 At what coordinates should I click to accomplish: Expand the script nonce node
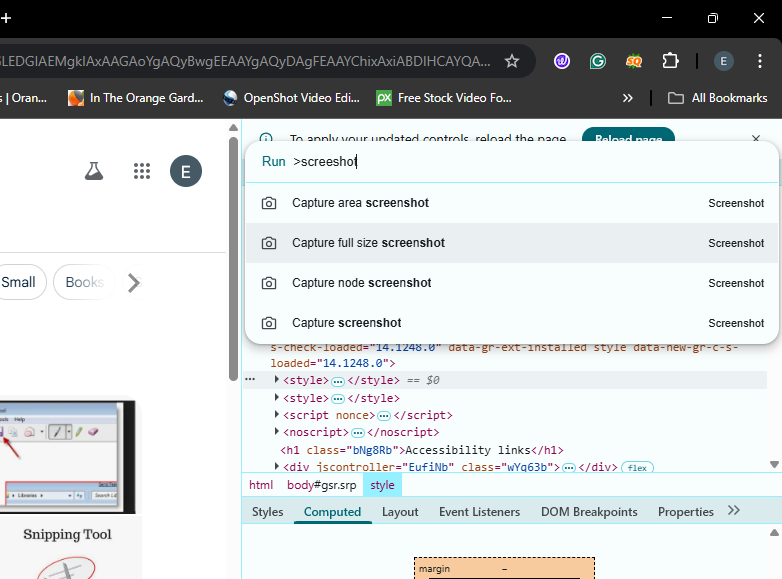[x=277, y=414]
